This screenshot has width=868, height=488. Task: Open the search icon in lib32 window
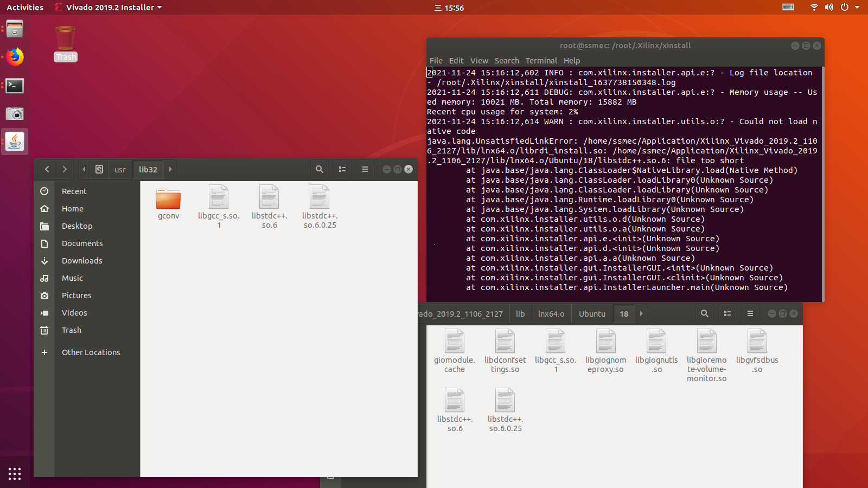[x=319, y=169]
